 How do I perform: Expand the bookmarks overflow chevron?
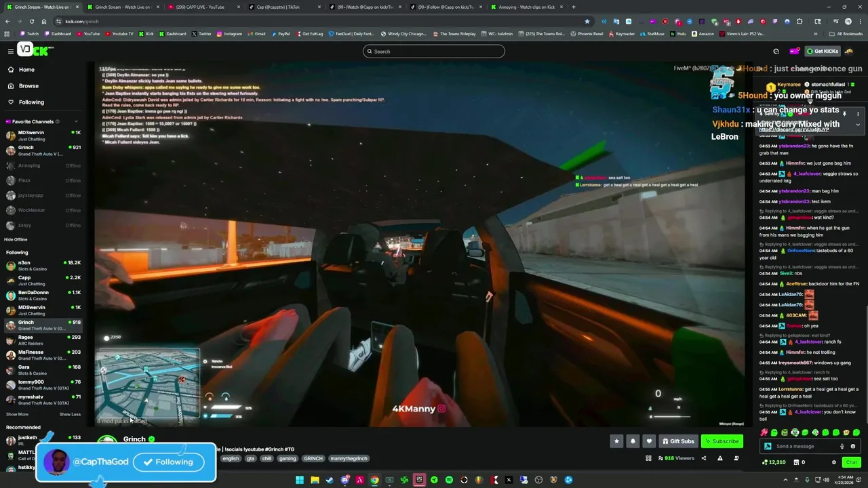coord(815,33)
